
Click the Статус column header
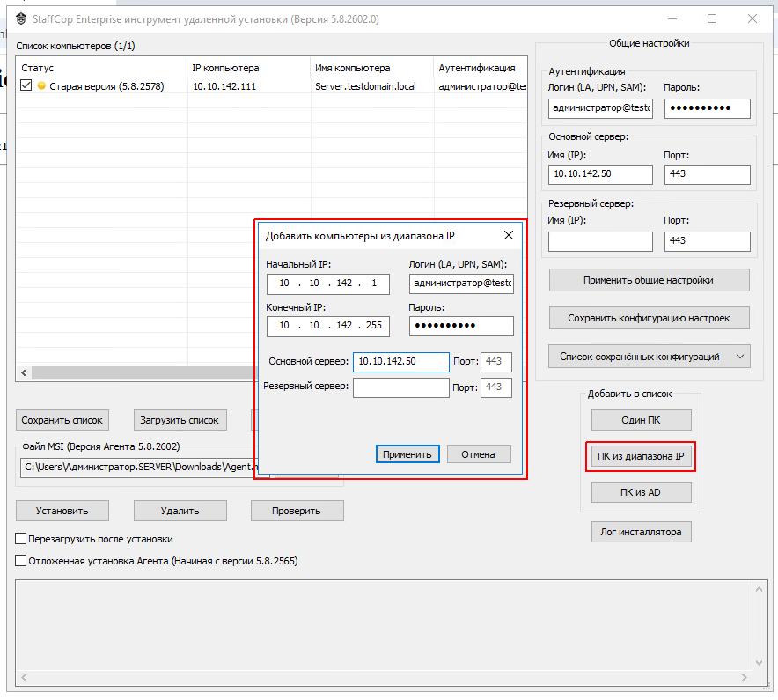(38, 68)
